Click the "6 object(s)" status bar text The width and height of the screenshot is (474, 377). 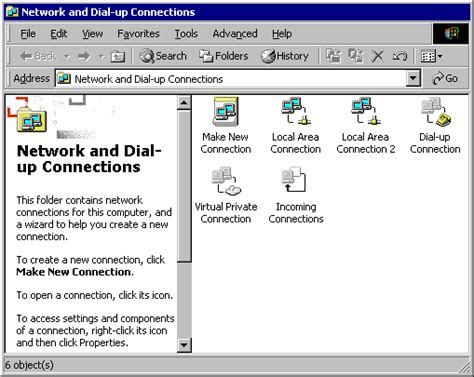tap(29, 365)
